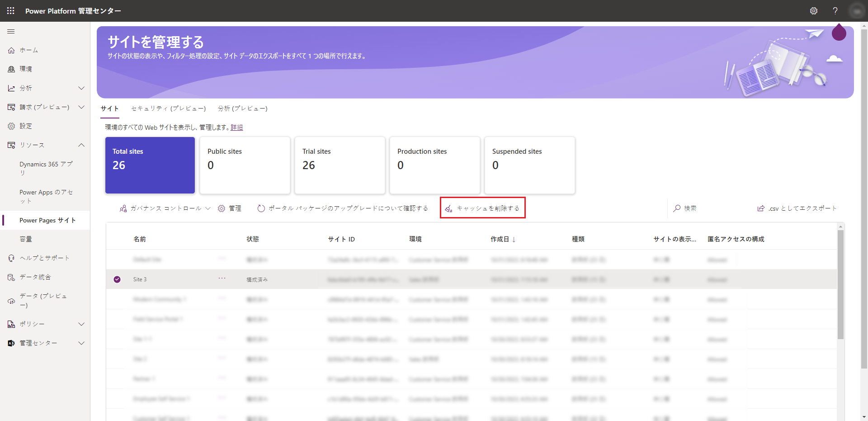Image resolution: width=868 pixels, height=421 pixels.
Task: Click .csv としてエクスポート button
Action: 797,208
